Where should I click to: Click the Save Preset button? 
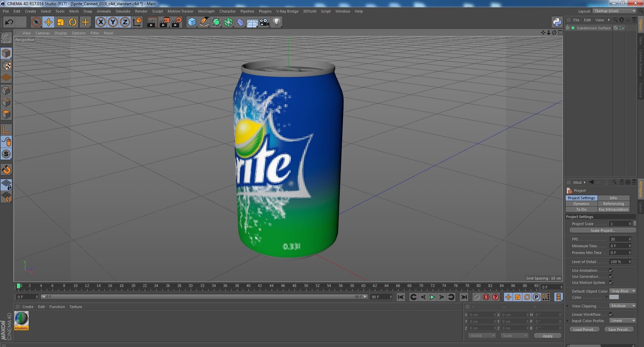click(x=619, y=330)
